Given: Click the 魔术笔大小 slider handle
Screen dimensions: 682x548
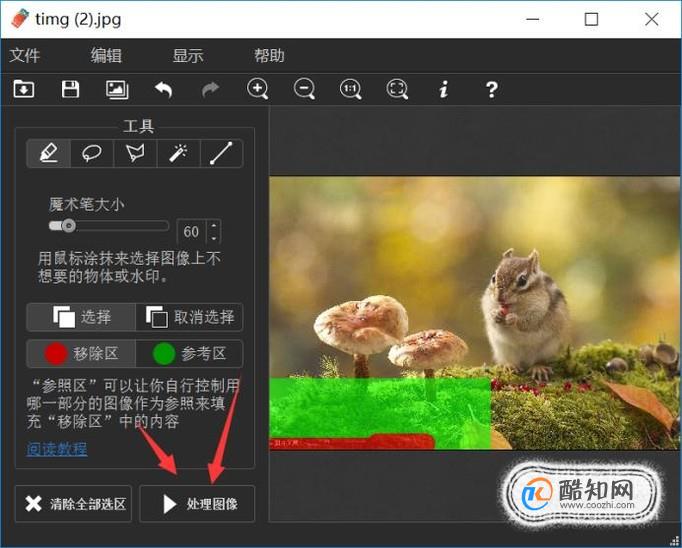Looking at the screenshot, I should 68,226.
